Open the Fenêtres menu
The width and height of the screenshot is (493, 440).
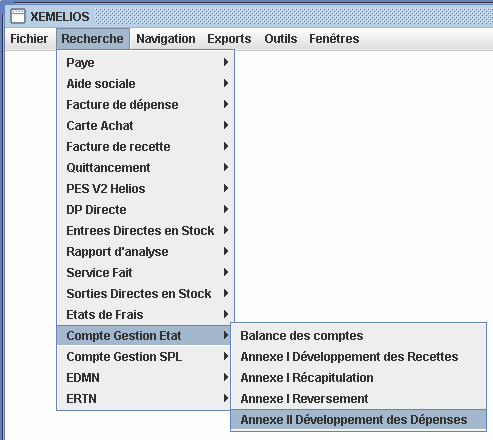334,39
